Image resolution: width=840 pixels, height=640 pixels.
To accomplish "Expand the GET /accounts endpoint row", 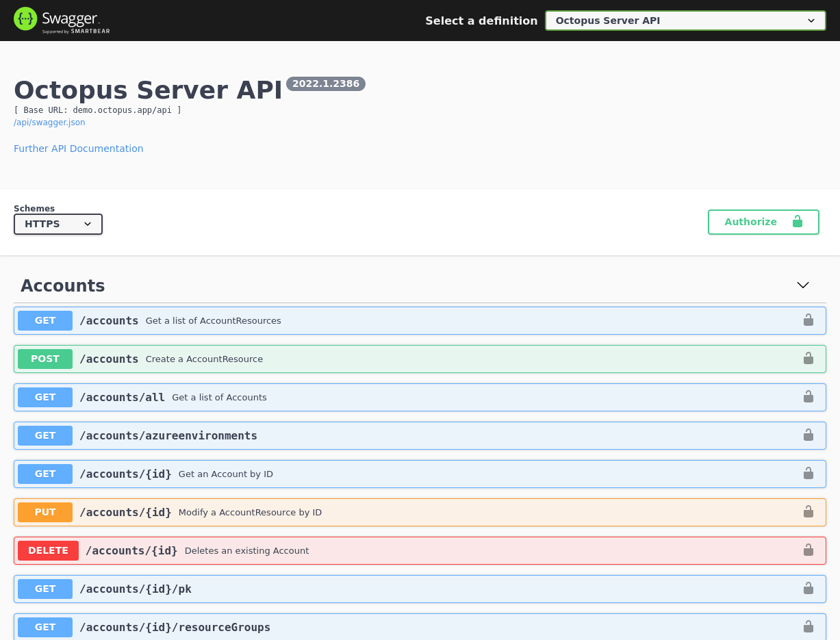I will [411, 320].
